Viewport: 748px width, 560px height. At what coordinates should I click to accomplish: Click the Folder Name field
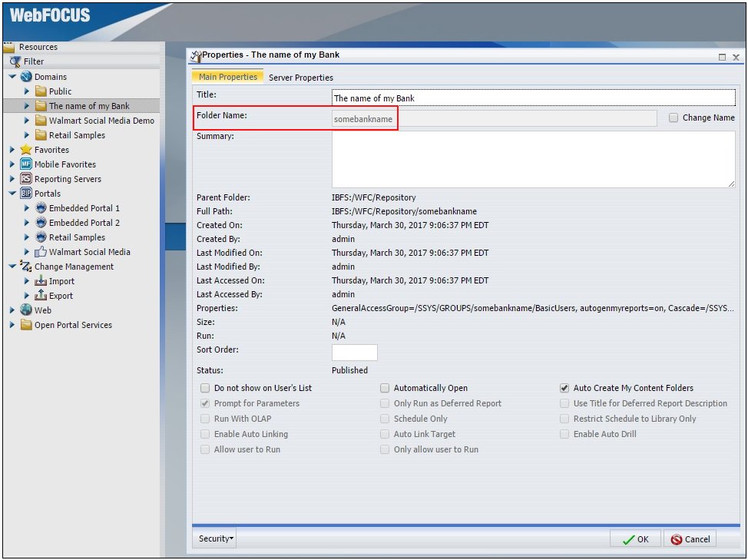click(x=495, y=119)
